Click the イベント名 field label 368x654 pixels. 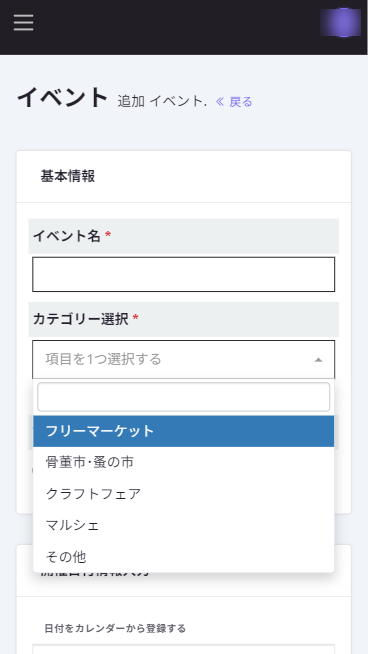pos(67,236)
